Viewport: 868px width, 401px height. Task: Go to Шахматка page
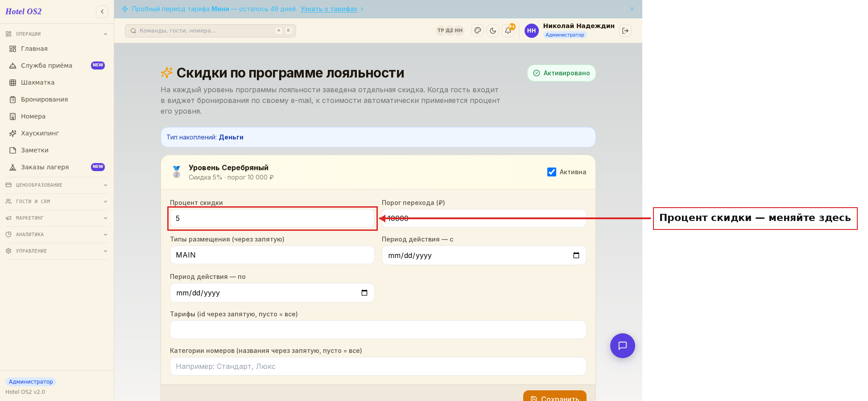(x=57, y=82)
